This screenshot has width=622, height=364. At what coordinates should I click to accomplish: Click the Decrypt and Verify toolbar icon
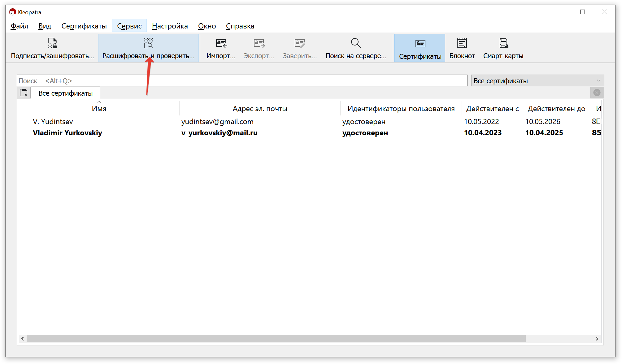pos(149,43)
